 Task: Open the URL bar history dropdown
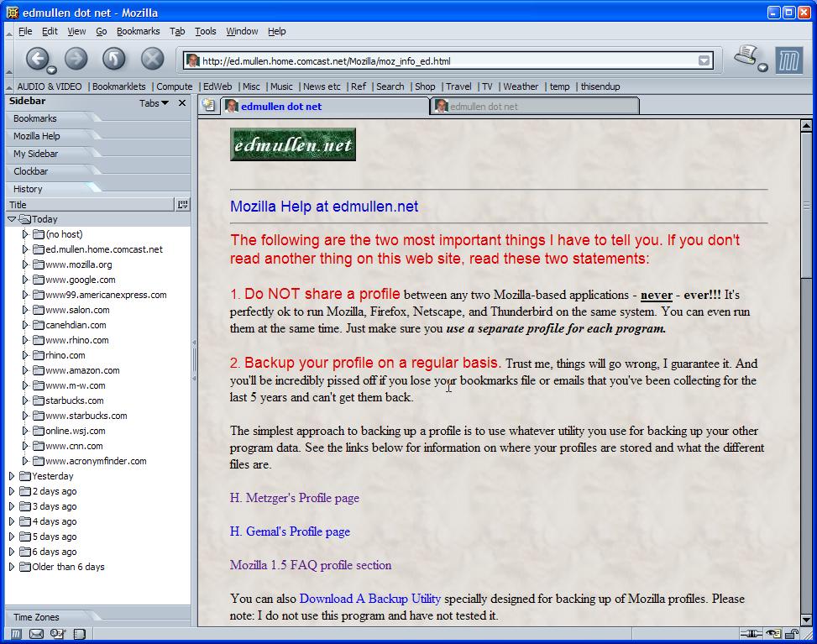click(x=704, y=60)
